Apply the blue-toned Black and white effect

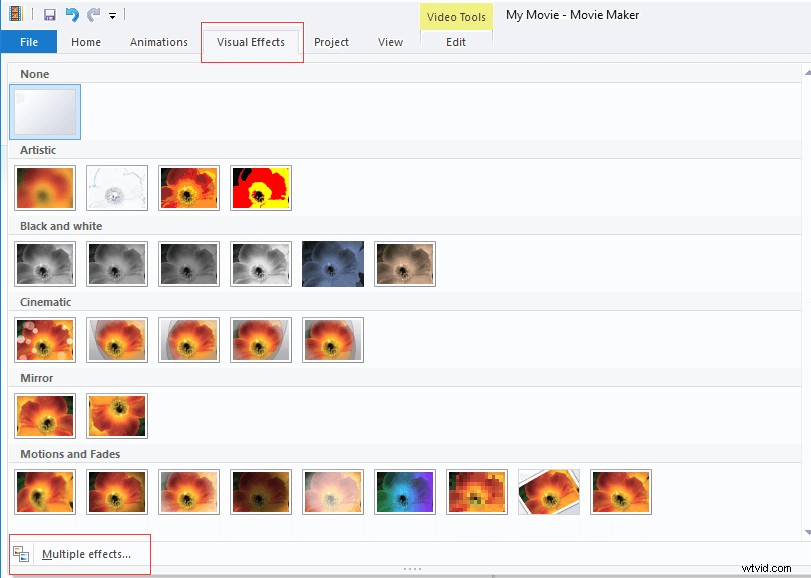pyautogui.click(x=332, y=263)
